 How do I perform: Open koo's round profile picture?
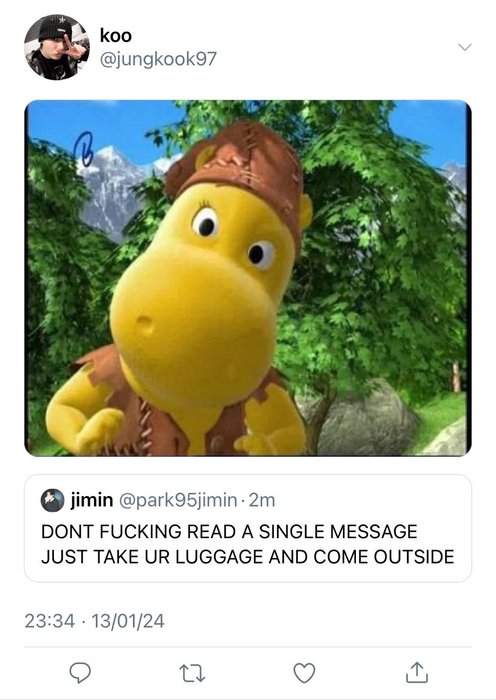pyautogui.click(x=57, y=47)
